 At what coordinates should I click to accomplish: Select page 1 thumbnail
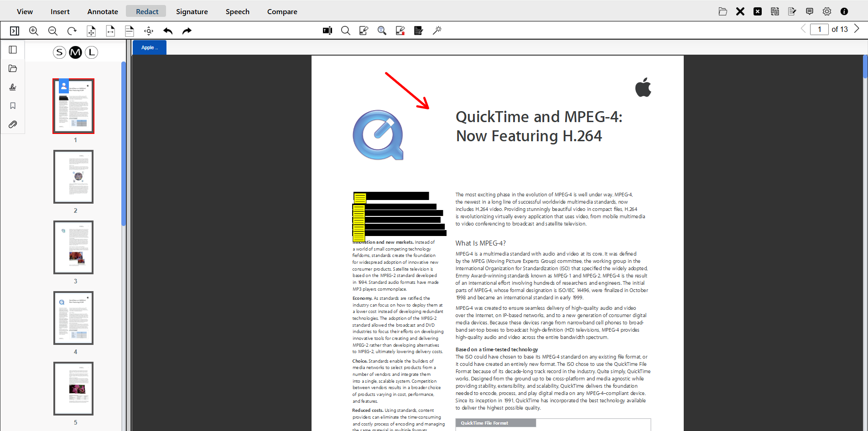point(73,106)
